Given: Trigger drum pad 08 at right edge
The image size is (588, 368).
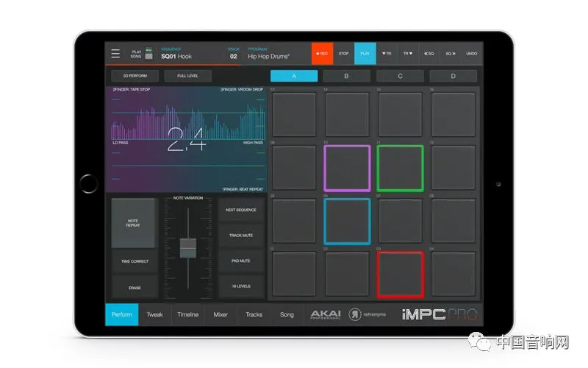Looking at the screenshot, I should (x=453, y=222).
